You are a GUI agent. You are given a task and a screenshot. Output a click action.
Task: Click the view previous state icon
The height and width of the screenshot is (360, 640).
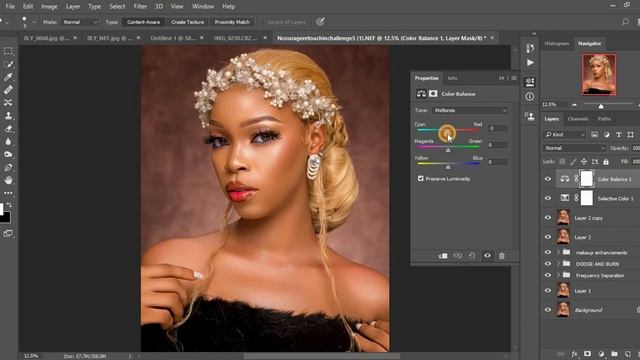pyautogui.click(x=458, y=256)
